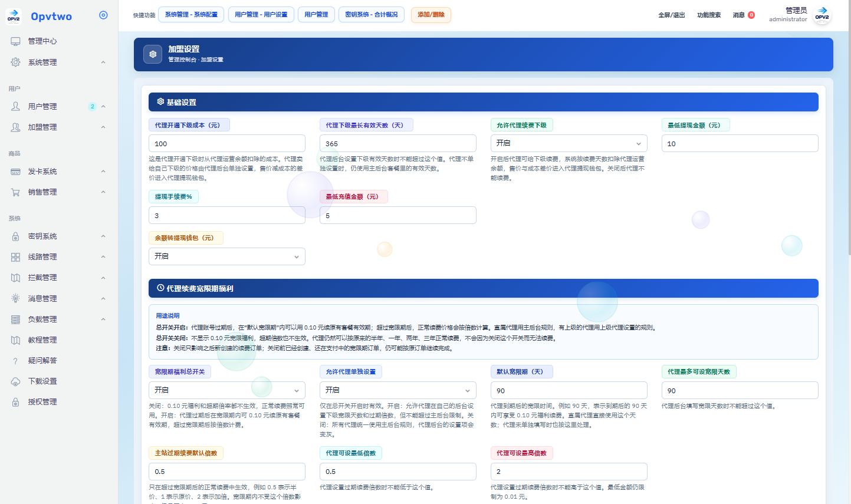
Task: Click the page vertical scrollbar
Action: (849, 128)
